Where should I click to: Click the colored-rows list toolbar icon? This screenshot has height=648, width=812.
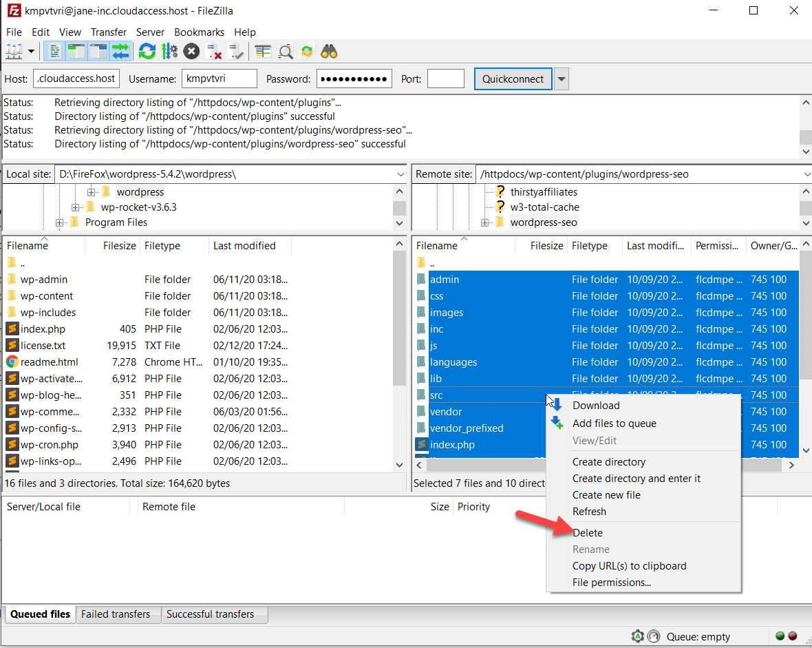(263, 52)
